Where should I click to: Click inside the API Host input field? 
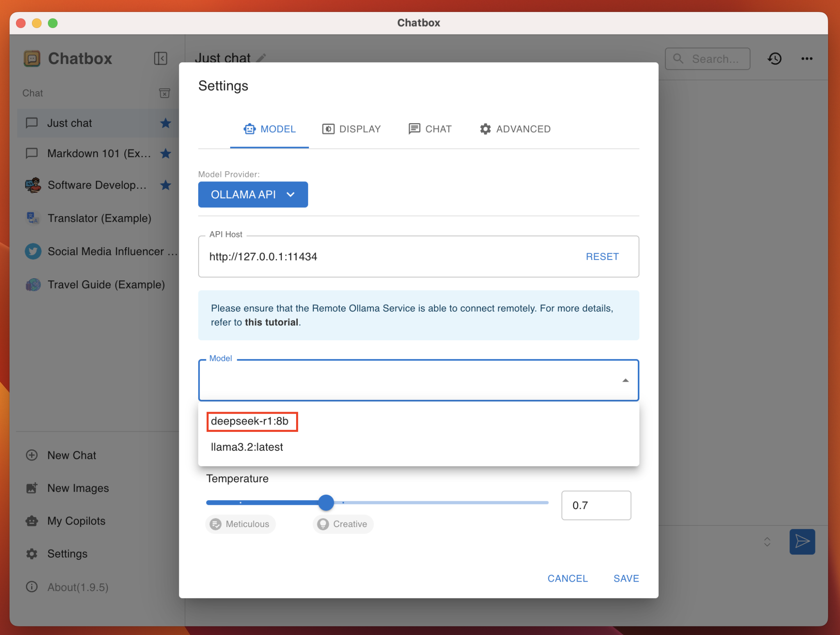pyautogui.click(x=369, y=257)
